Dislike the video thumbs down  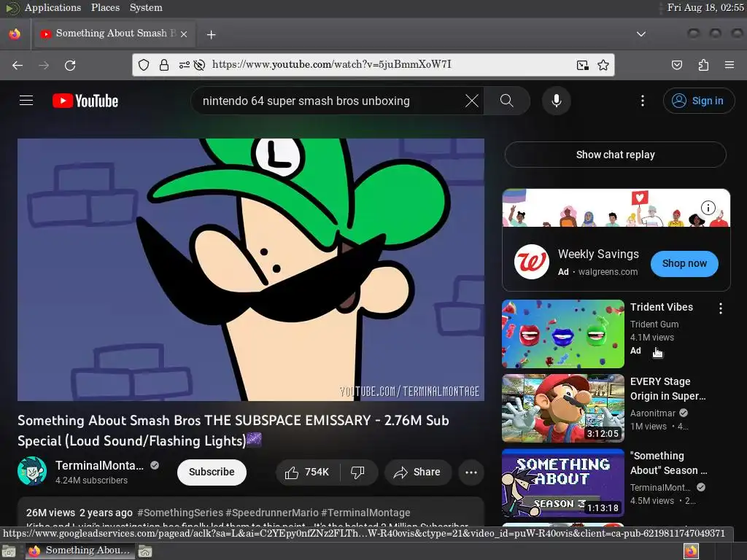tap(357, 472)
